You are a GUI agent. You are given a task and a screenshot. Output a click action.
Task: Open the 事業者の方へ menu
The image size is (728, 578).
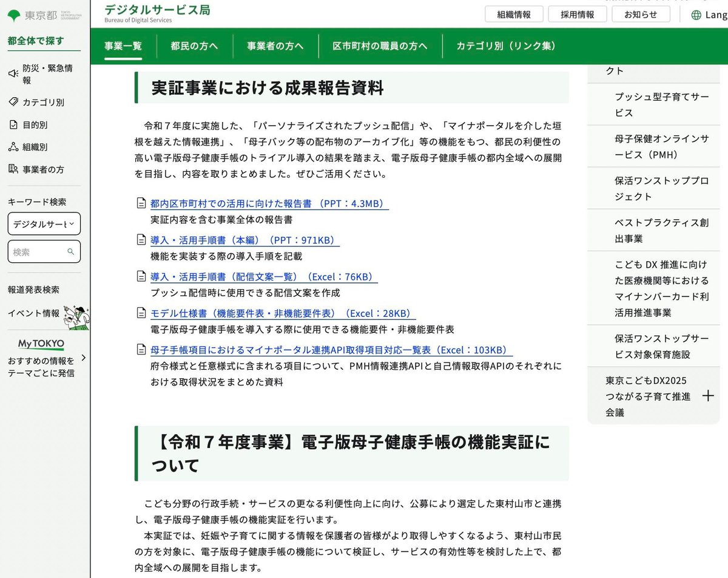(275, 46)
